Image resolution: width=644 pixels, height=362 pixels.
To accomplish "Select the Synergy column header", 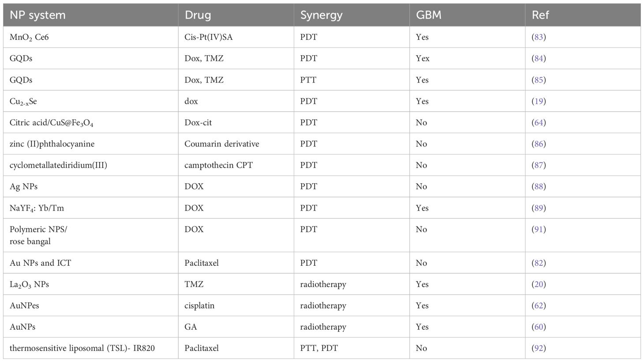I will (321, 15).
